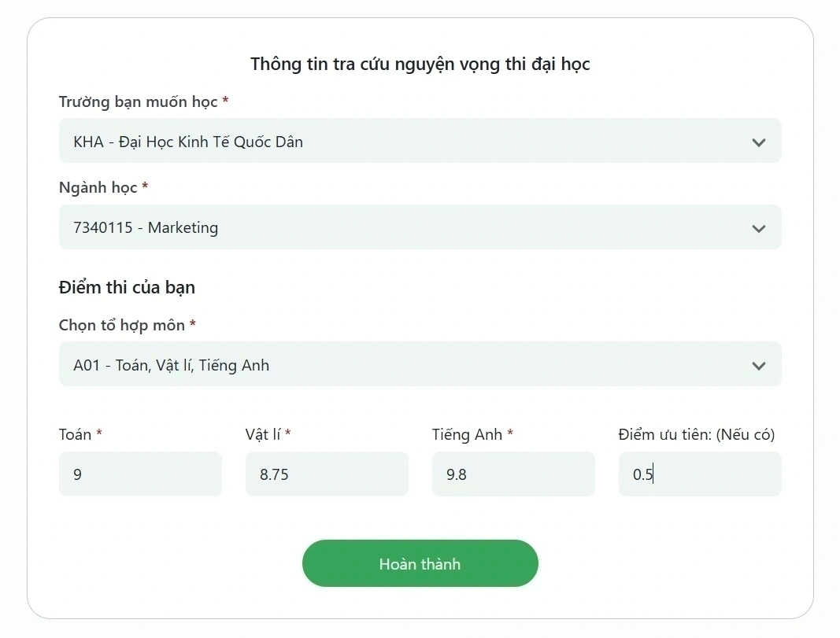Click the chevron on the subject combination dropdown
This screenshot has height=638, width=840.
[x=759, y=365]
